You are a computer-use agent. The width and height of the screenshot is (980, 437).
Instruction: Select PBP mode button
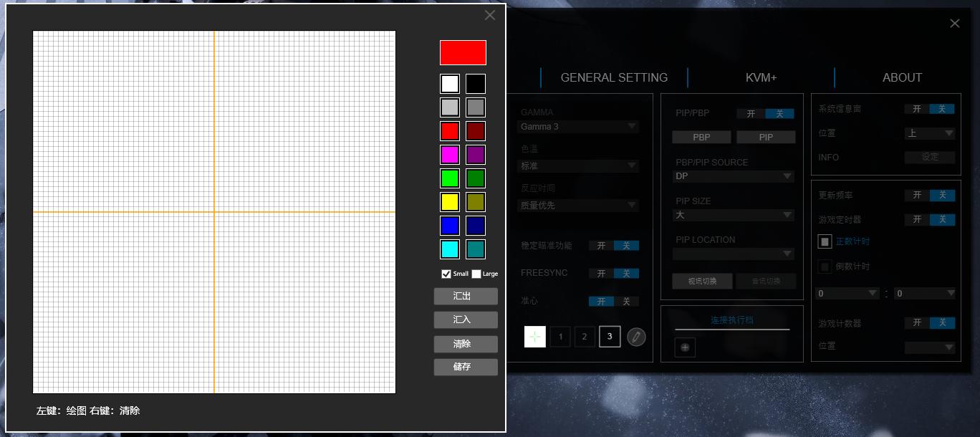[x=701, y=137]
